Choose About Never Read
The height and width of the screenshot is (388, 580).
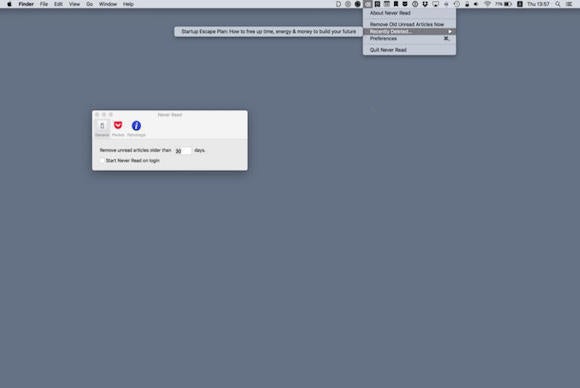point(409,13)
